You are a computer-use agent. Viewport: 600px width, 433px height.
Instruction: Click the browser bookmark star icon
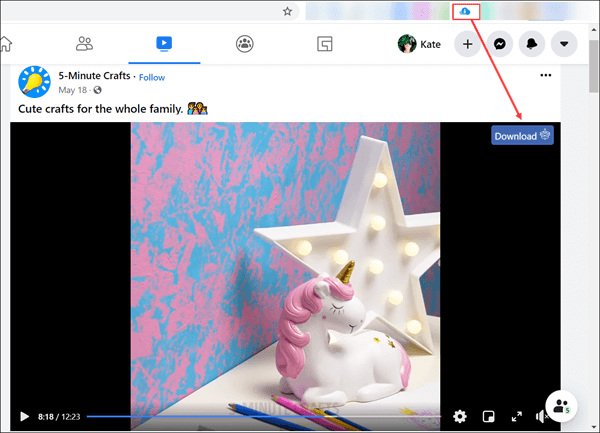288,12
